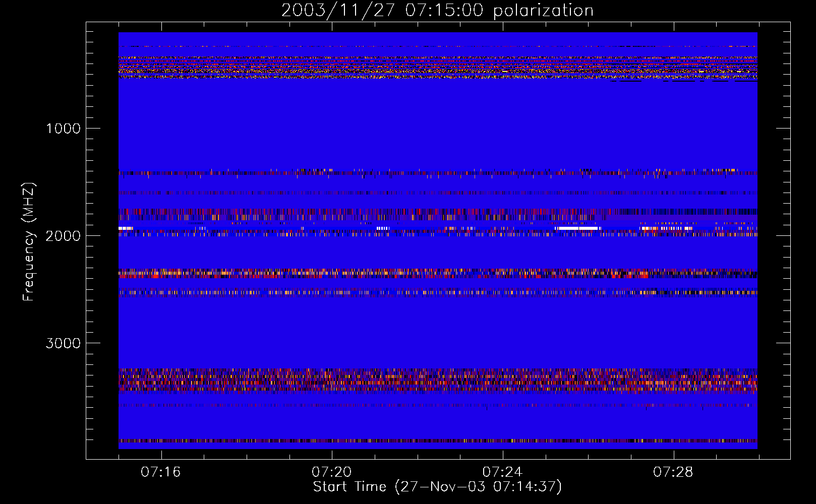Click the 'Start Time (27-Nov-03 07:14:37)' label
The width and height of the screenshot is (816, 504).
click(437, 487)
